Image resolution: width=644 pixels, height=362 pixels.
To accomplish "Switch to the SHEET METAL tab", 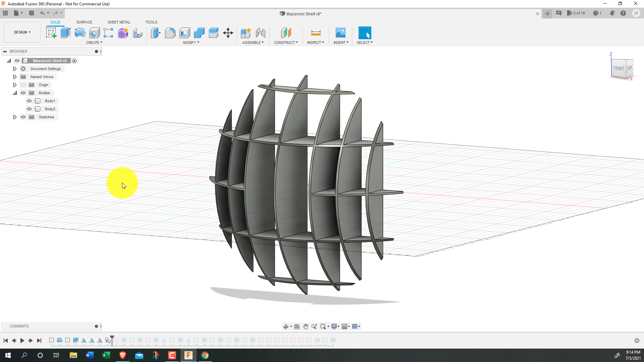I will click(119, 22).
